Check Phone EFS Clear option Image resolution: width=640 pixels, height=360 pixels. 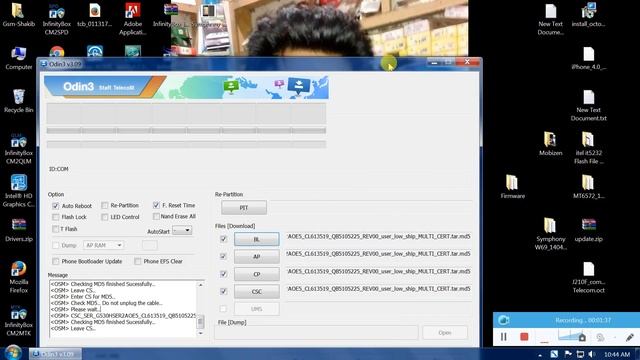138,261
